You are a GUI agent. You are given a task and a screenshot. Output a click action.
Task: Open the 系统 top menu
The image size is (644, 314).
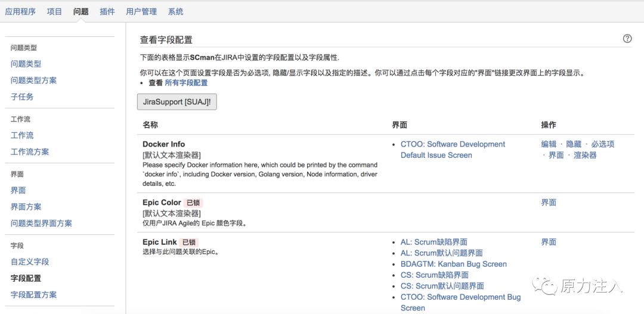coord(175,11)
